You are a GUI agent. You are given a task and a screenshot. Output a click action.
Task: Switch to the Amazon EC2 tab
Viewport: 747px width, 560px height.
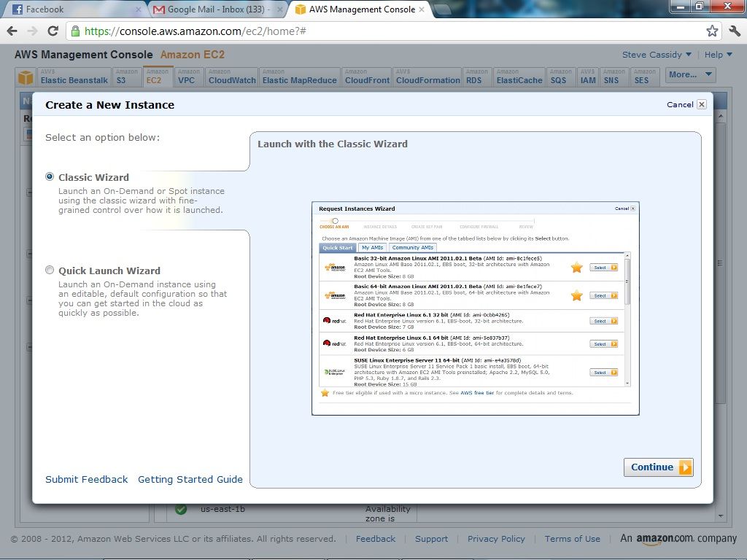point(158,77)
